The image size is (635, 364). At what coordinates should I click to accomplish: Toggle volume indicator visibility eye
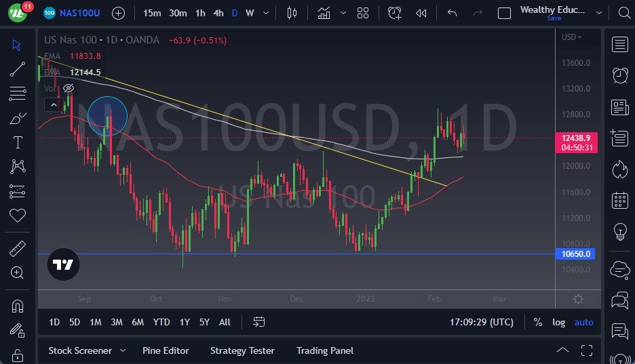point(68,88)
